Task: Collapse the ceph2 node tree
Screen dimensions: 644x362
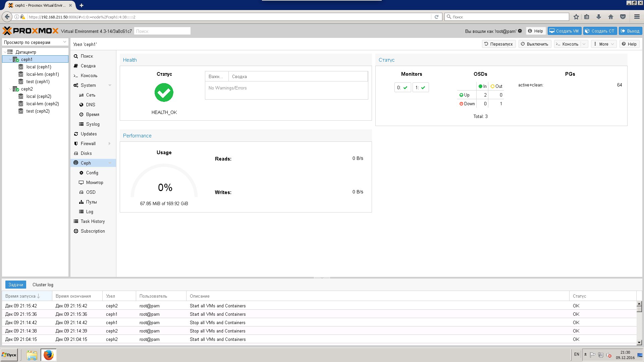Action: click(10, 89)
